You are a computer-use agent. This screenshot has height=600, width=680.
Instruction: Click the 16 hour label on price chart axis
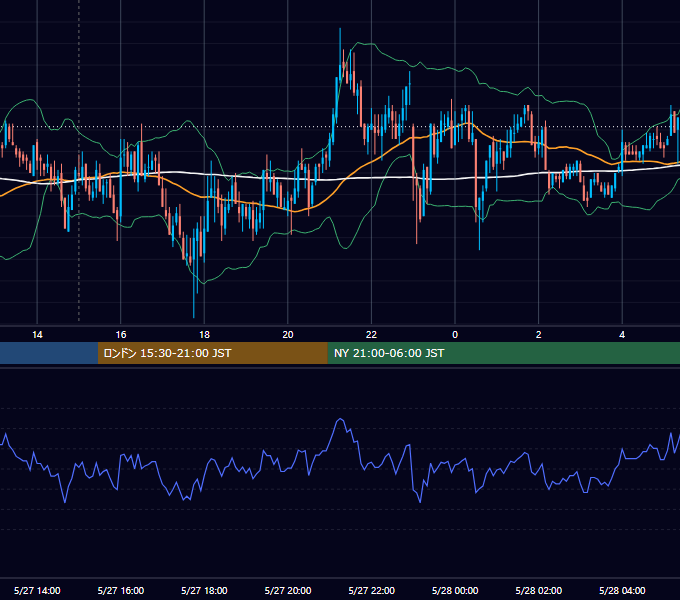[x=121, y=335]
